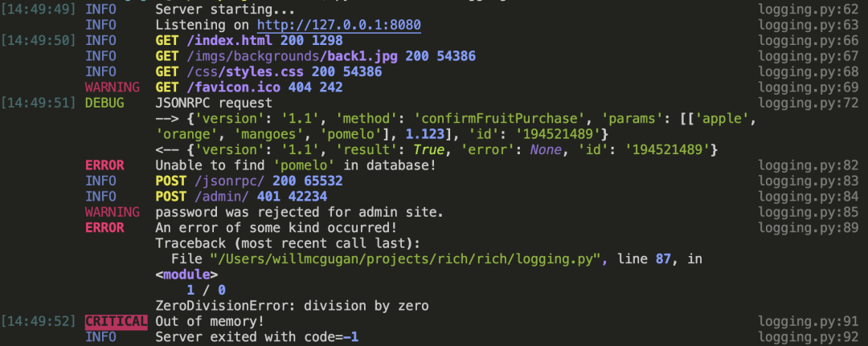Click the logging.py:69 source reference
868x346 pixels.
[808, 88]
